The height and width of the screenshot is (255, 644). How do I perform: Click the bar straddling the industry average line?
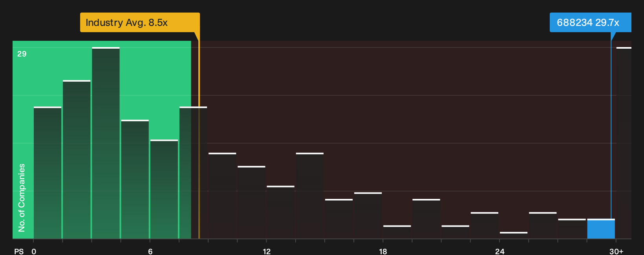[x=193, y=173]
